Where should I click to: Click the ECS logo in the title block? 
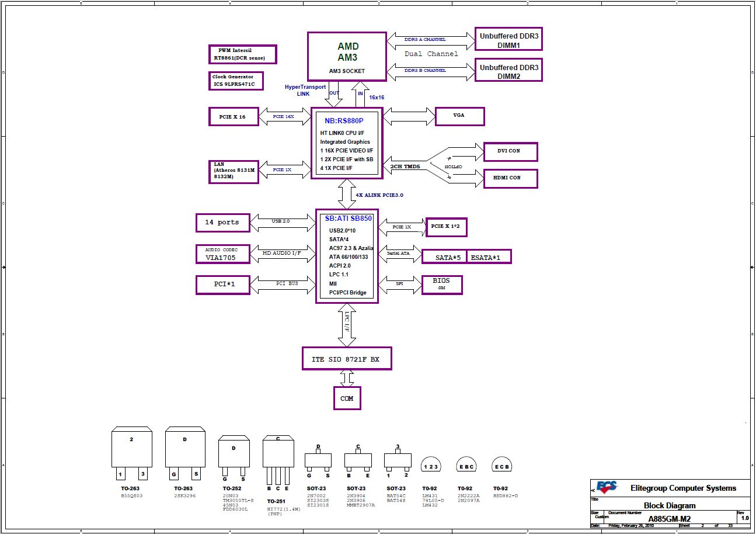[x=606, y=488]
